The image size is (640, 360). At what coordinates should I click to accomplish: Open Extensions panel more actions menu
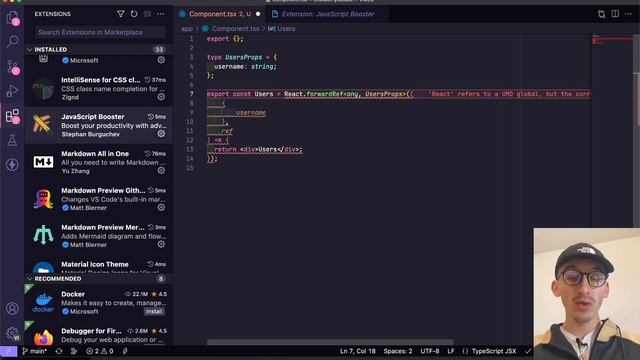(x=161, y=14)
